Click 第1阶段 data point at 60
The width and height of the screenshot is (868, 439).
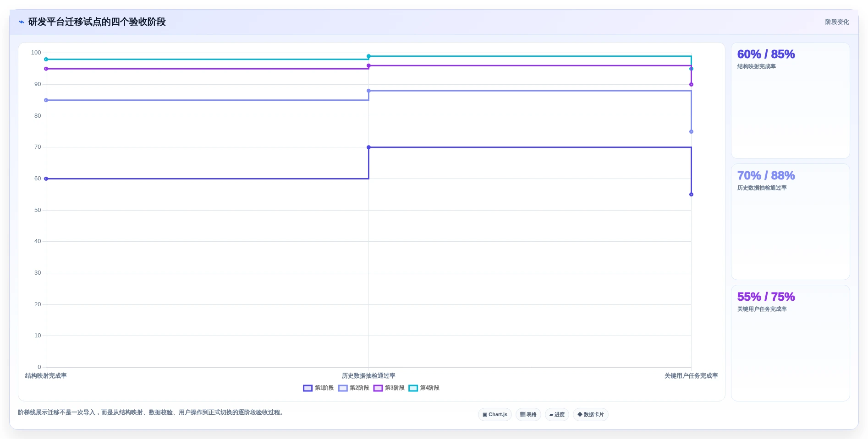pyautogui.click(x=46, y=179)
